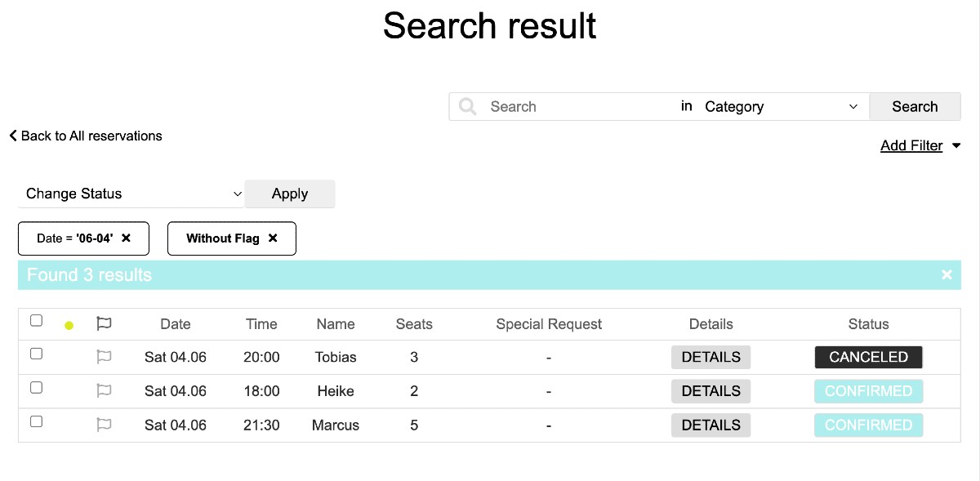Click the Status column header
Viewport: 980px width, 481px height.
tap(868, 324)
